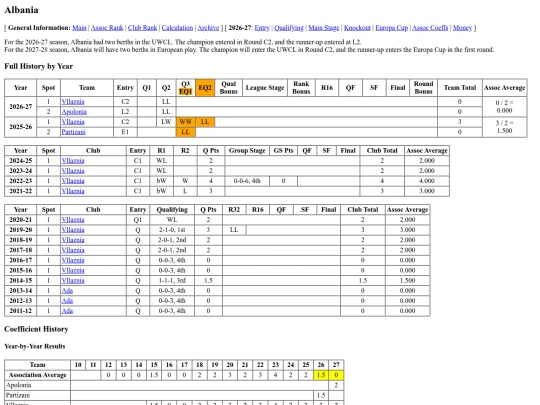Open Ada link in 2013-14 row

pyautogui.click(x=67, y=291)
